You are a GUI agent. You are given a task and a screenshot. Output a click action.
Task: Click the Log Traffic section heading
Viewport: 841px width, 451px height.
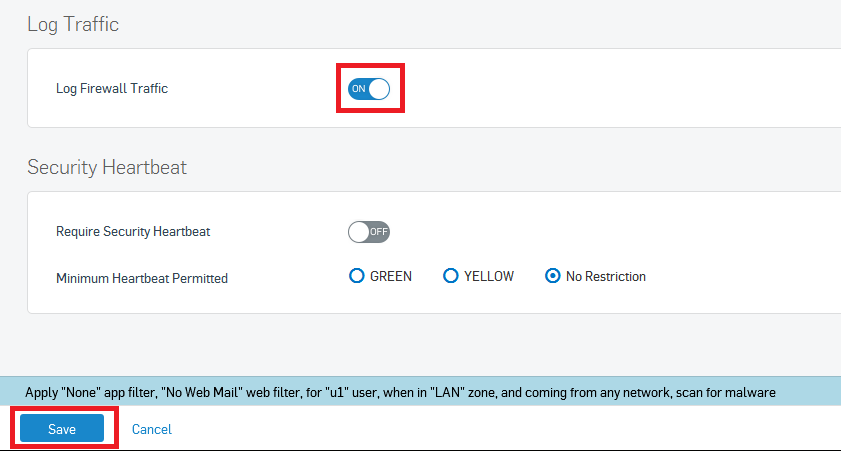coord(73,25)
